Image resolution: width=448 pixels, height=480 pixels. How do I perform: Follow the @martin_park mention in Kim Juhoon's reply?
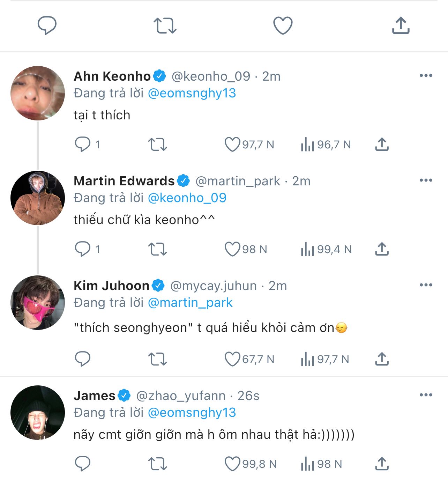point(190,303)
